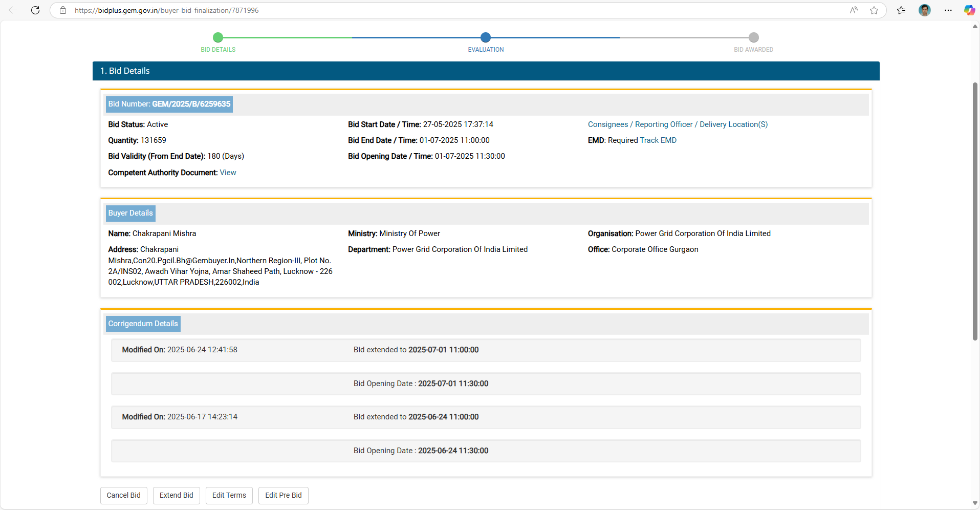The width and height of the screenshot is (980, 510).
Task: Click the BID DETAILS step label
Action: 218,50
